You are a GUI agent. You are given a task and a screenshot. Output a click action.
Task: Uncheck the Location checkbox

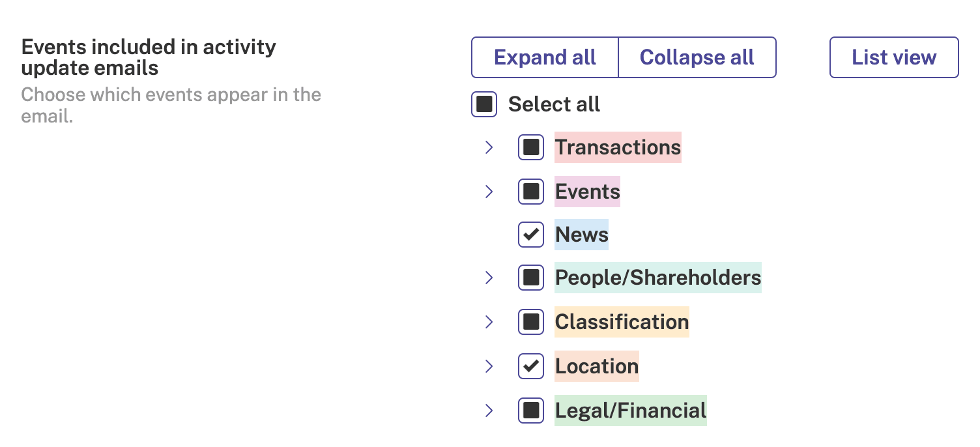[531, 366]
